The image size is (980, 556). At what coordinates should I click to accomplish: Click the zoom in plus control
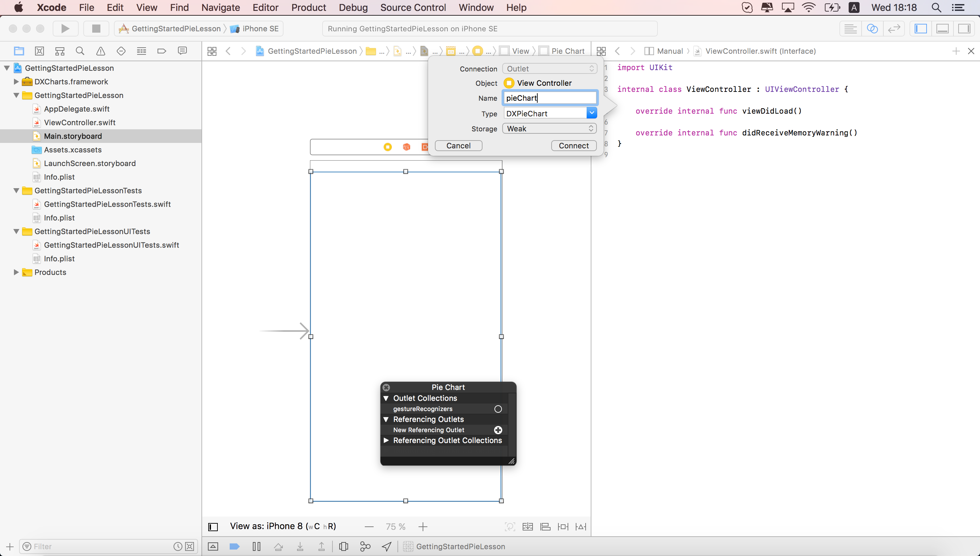click(423, 527)
